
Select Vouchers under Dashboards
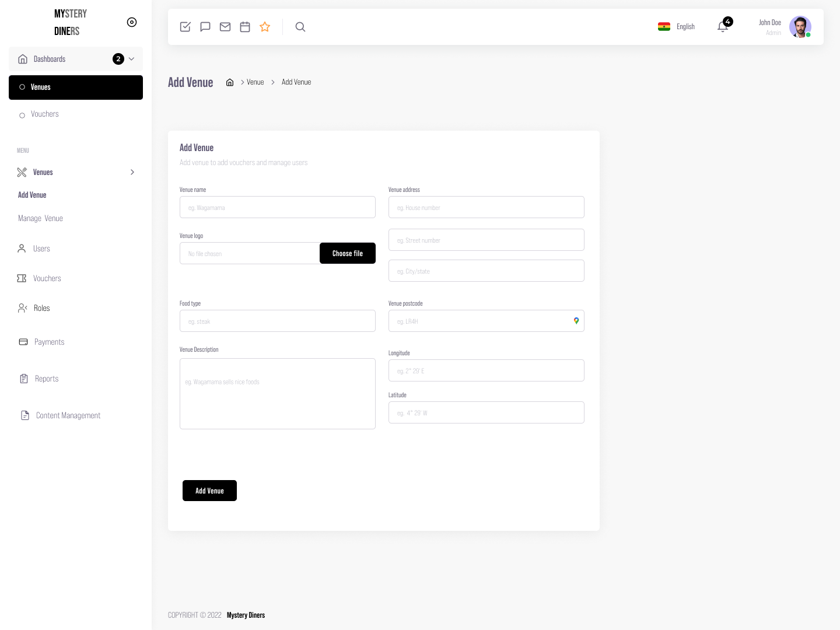point(45,114)
